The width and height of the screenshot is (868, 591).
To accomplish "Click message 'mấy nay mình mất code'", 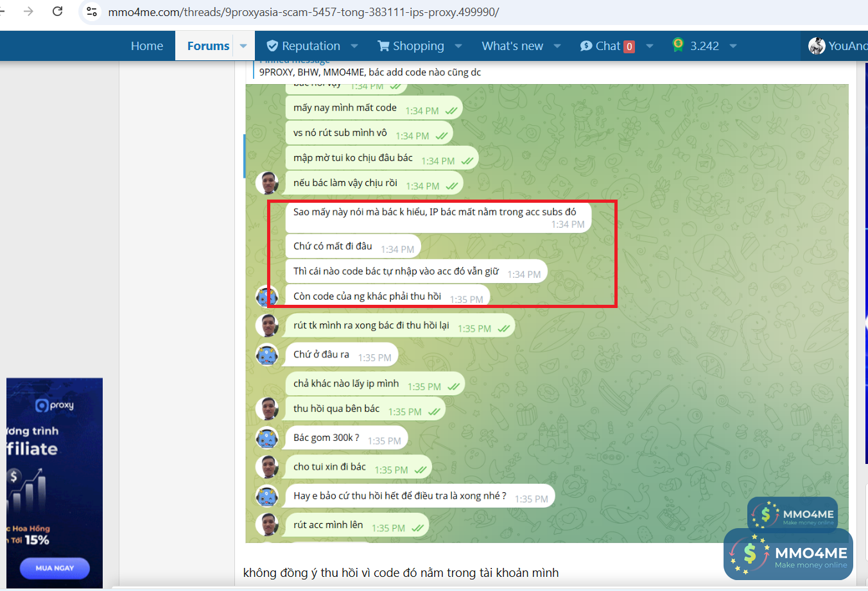I will [x=374, y=108].
